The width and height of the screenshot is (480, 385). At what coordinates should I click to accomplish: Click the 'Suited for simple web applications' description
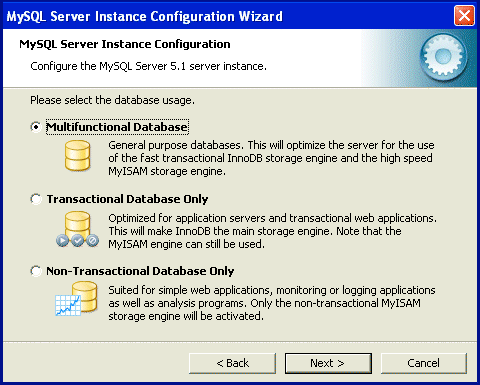point(272,303)
